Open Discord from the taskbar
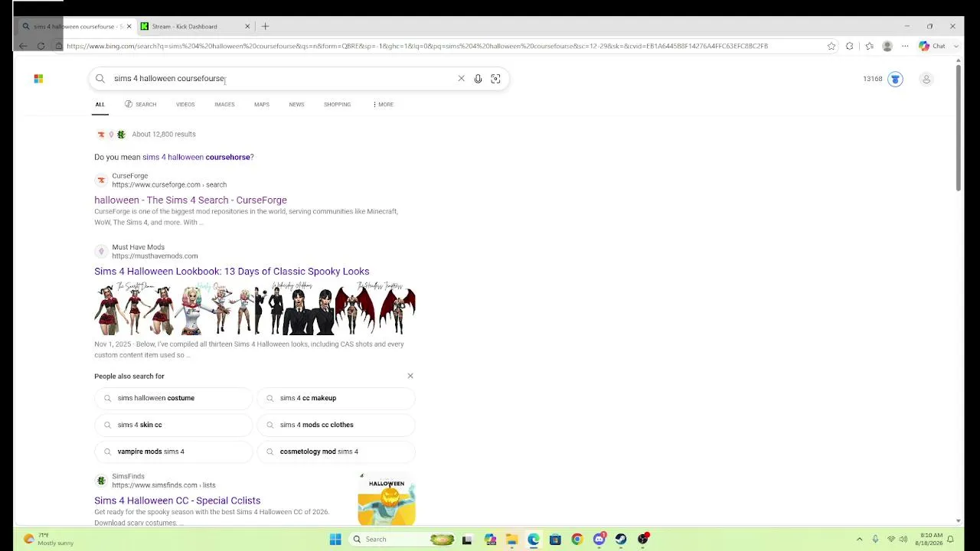Screen dimensions: 980x551 point(599,540)
